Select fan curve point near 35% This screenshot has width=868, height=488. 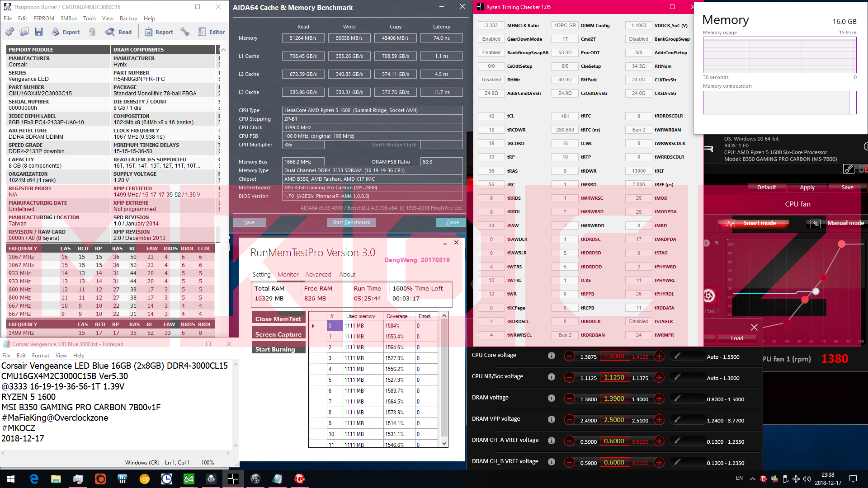[x=805, y=300]
